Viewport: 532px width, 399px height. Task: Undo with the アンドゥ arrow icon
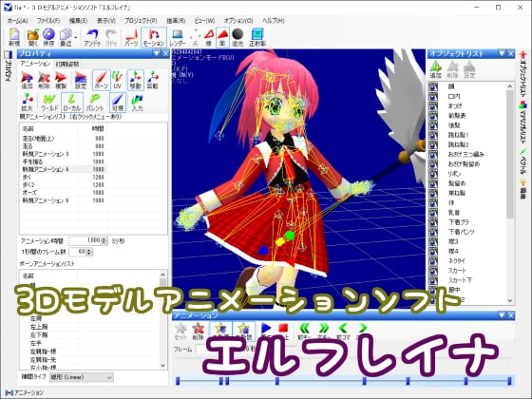click(92, 37)
